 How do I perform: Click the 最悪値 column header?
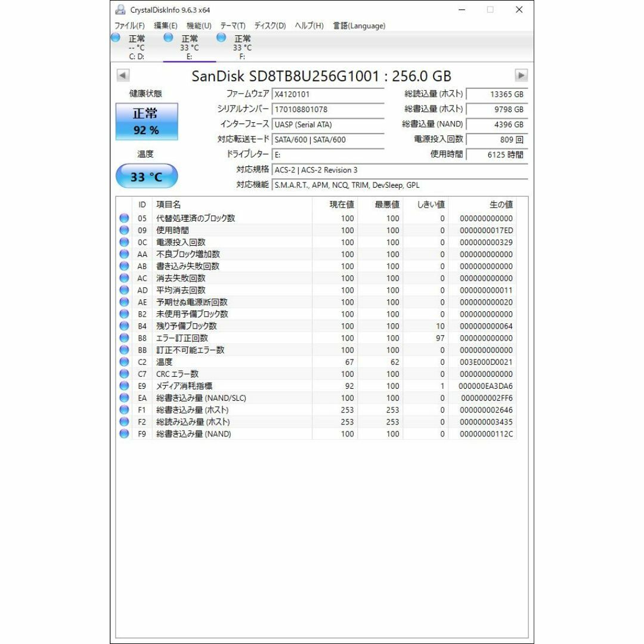[x=380, y=205]
